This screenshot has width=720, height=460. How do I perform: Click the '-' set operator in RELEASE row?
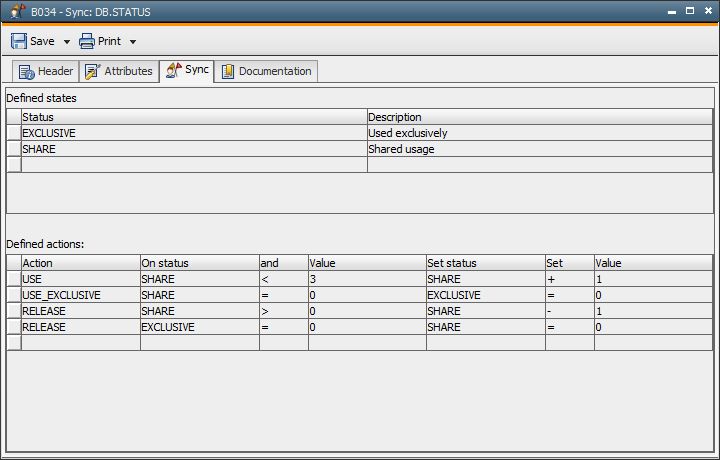(x=570, y=311)
